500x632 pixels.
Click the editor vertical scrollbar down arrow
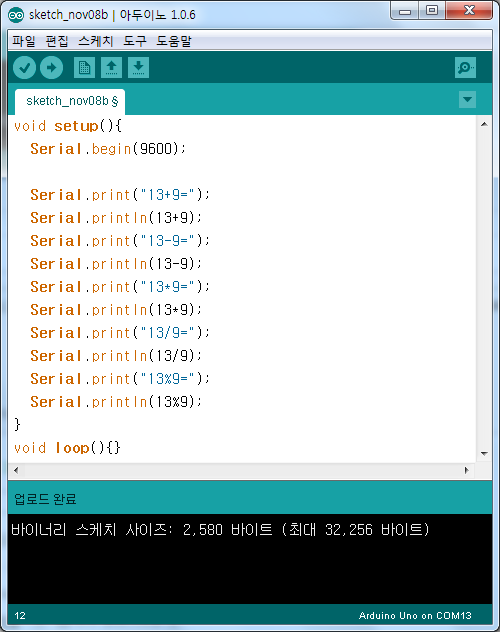pos(484,454)
